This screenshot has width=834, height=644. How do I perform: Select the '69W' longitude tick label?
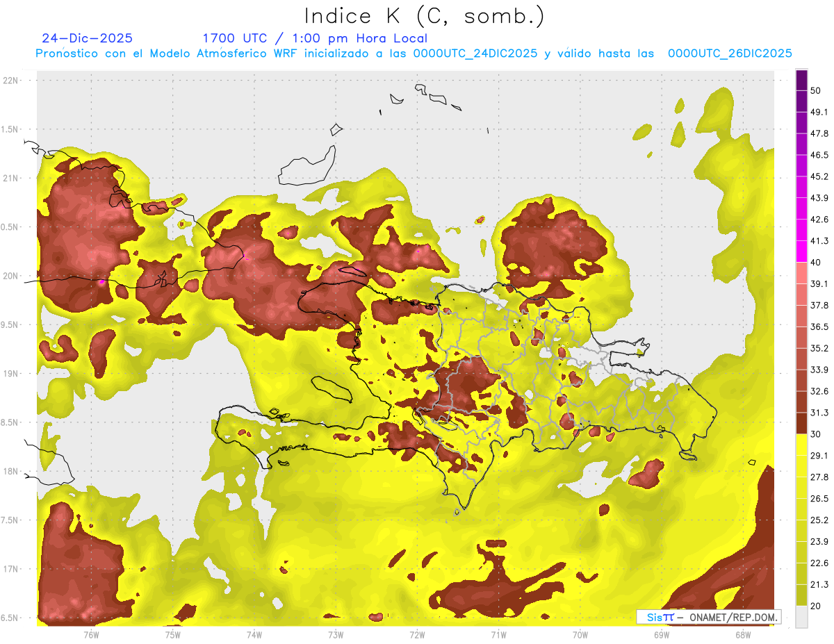coord(662,634)
